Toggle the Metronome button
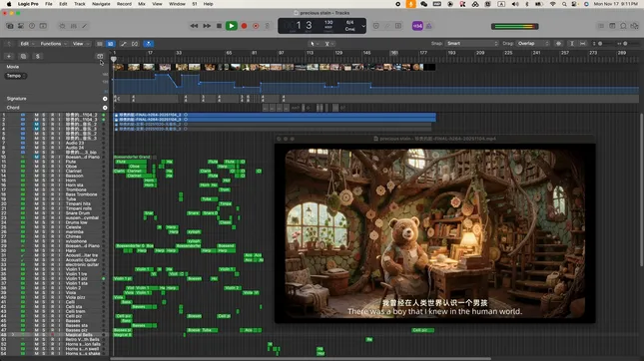 click(428, 26)
